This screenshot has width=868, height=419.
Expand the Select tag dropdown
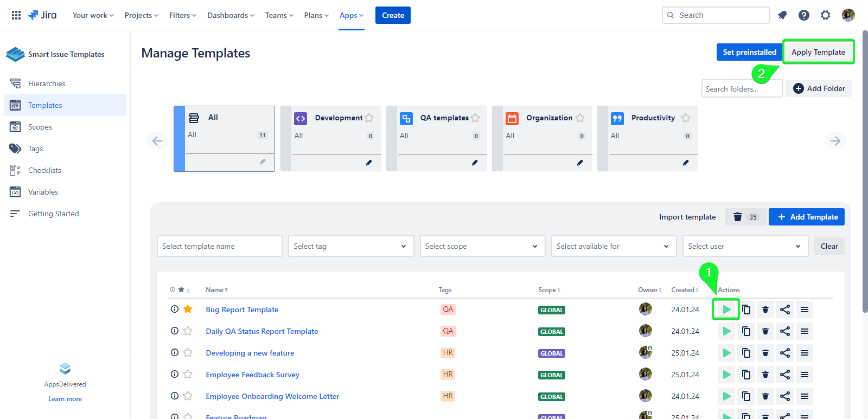pos(350,246)
